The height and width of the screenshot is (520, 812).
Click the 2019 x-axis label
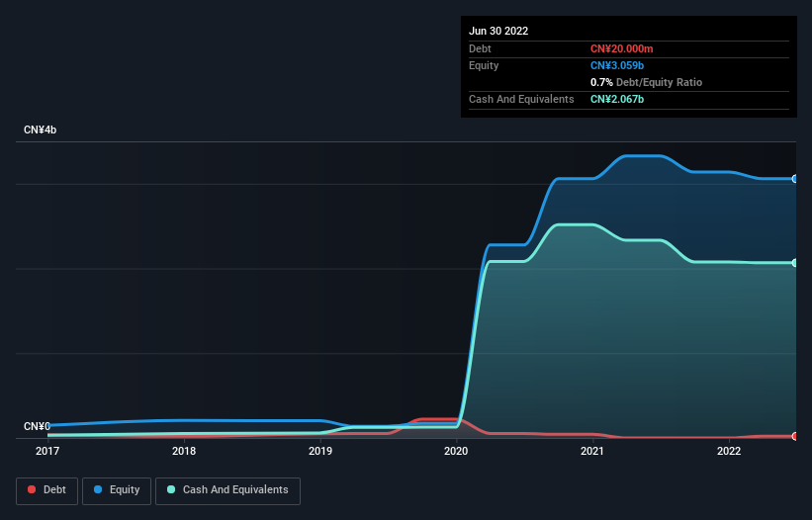[x=320, y=451]
